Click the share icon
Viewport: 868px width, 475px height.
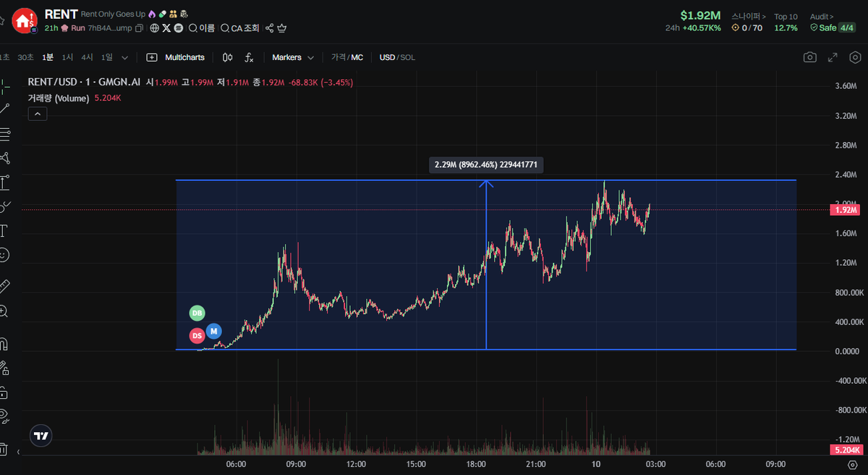(270, 28)
